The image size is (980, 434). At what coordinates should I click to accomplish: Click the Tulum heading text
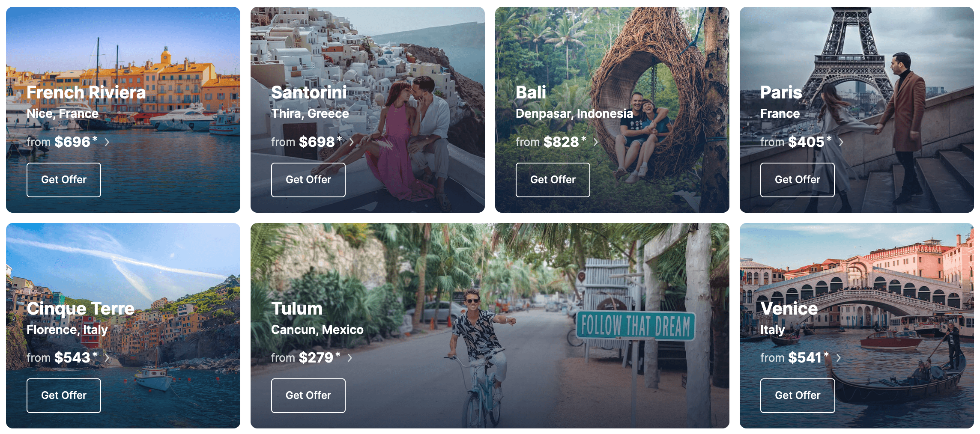pos(297,309)
